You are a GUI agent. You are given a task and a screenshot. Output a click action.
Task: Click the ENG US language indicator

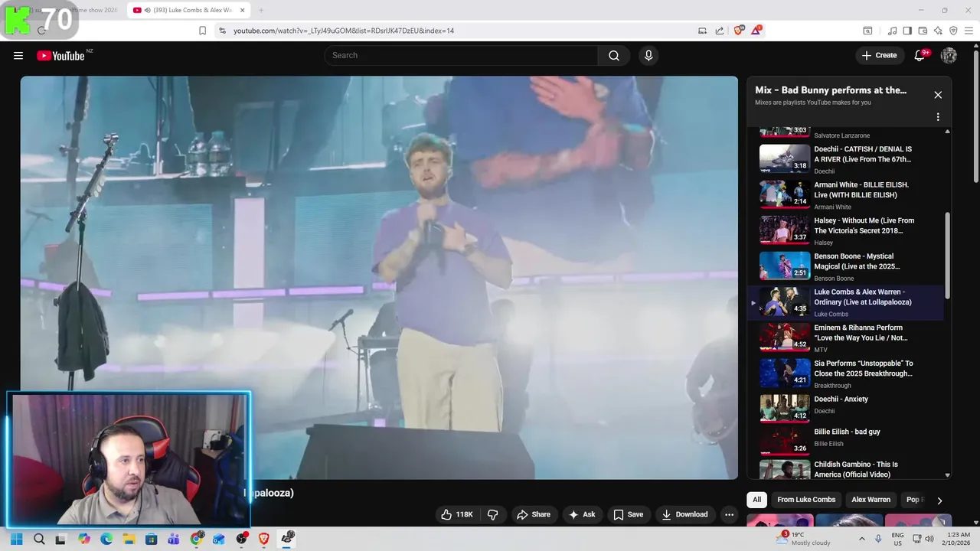[897, 539]
